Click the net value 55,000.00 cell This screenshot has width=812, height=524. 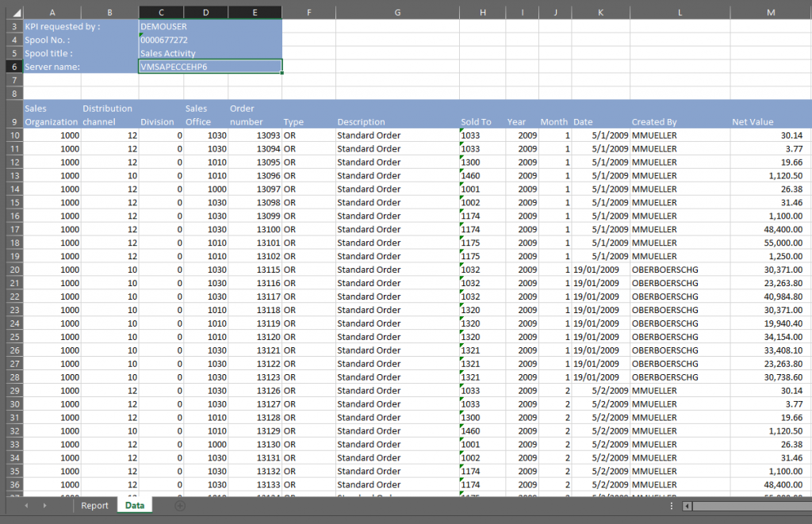click(771, 243)
